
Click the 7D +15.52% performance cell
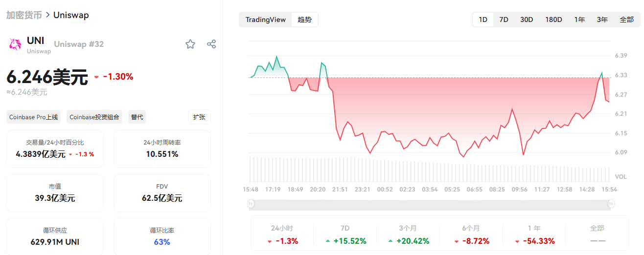coord(345,235)
